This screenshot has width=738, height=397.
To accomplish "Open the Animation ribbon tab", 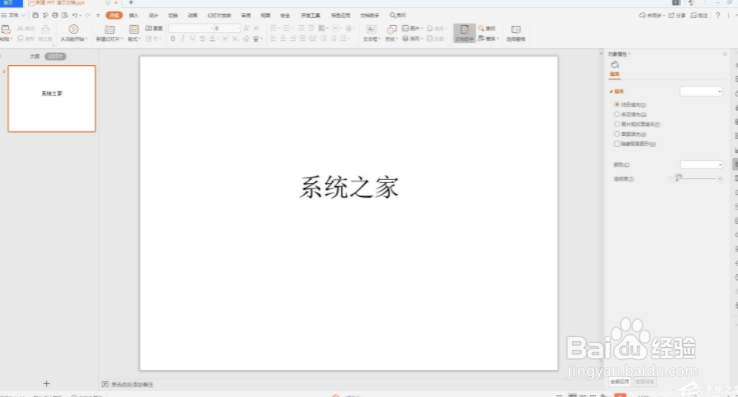I will coord(193,16).
